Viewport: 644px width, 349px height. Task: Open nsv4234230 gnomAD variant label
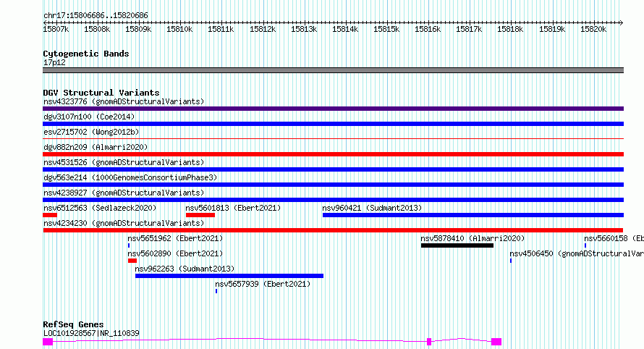coord(124,223)
